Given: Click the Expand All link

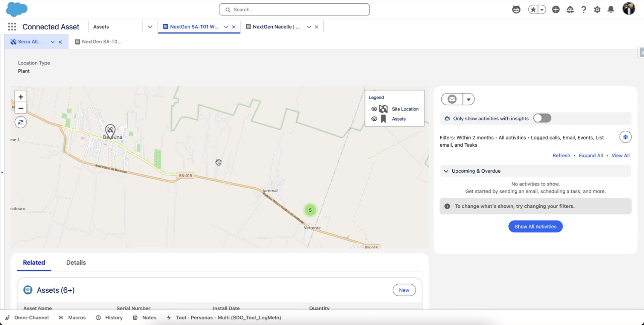Looking at the screenshot, I should 591,155.
